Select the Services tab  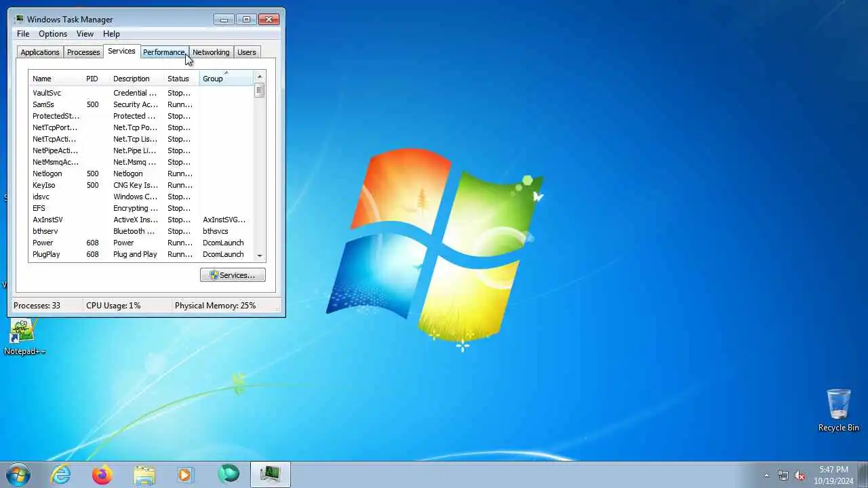click(121, 51)
